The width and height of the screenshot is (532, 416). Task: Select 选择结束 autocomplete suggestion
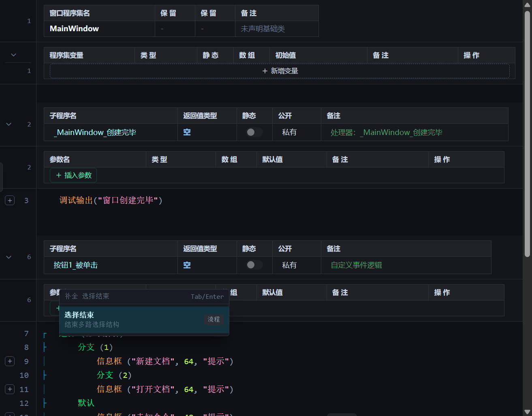click(x=144, y=320)
